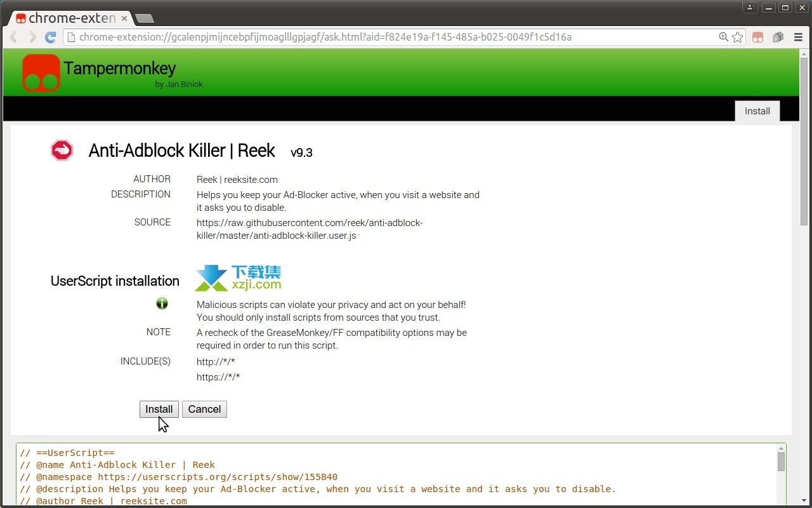The width and height of the screenshot is (812, 508).
Task: Close the chrome-extension tab
Action: point(124,18)
